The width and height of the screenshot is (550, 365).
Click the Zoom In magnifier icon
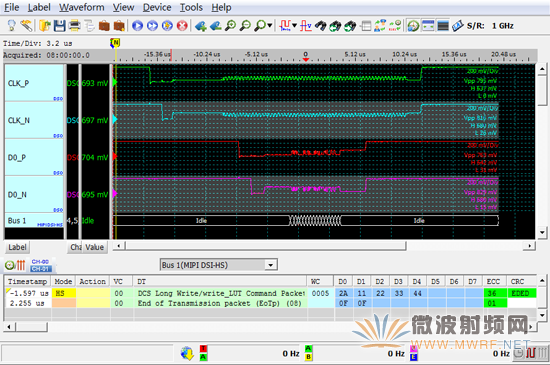(230, 26)
